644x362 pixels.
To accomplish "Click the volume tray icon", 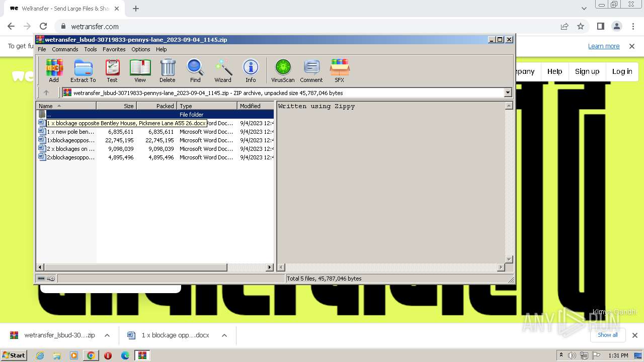I will coord(572,355).
